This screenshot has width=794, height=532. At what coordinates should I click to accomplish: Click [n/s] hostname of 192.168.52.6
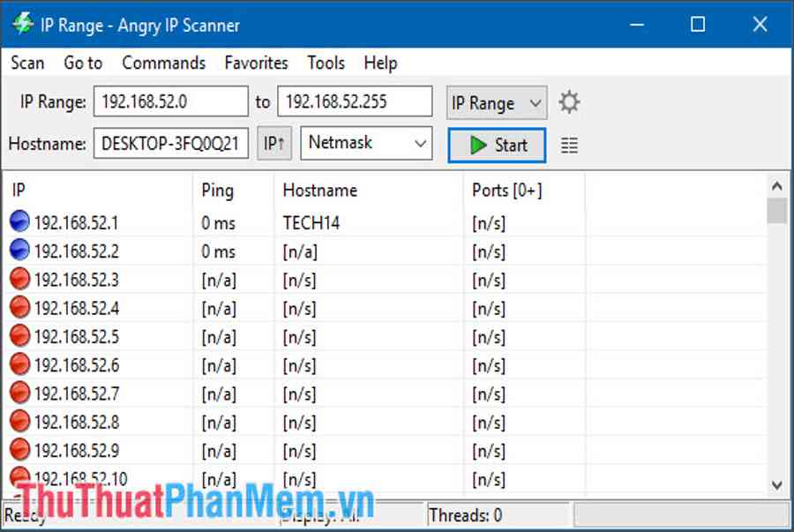point(299,365)
